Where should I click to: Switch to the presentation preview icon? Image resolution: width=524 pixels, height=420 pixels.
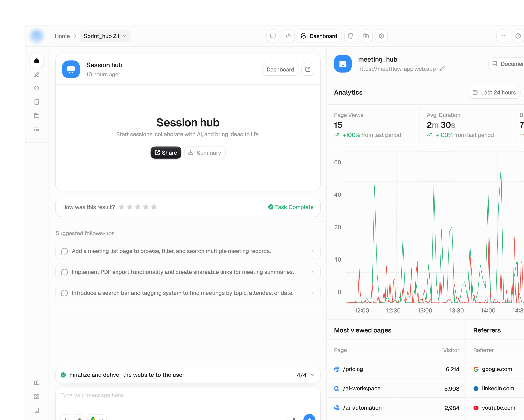coord(273,36)
